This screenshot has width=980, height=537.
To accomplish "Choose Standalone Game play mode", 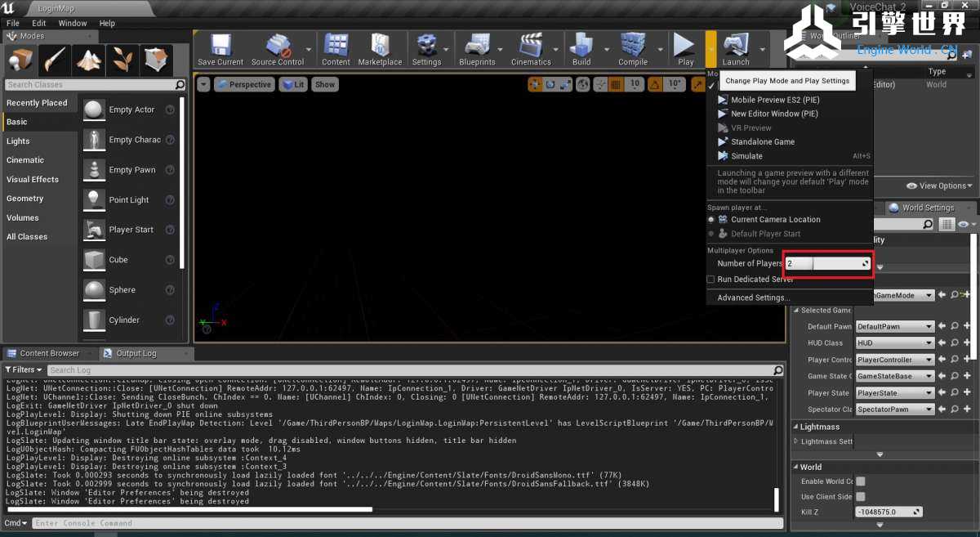I will tap(763, 141).
